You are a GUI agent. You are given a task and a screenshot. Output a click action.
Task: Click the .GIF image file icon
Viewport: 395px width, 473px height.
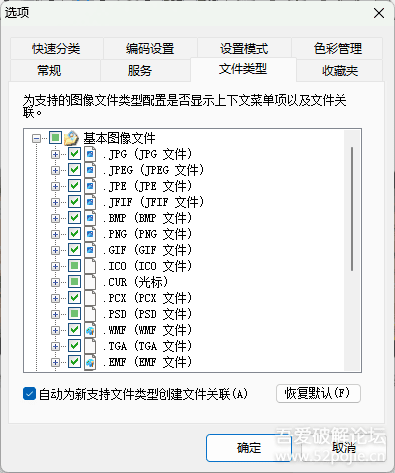(x=90, y=250)
